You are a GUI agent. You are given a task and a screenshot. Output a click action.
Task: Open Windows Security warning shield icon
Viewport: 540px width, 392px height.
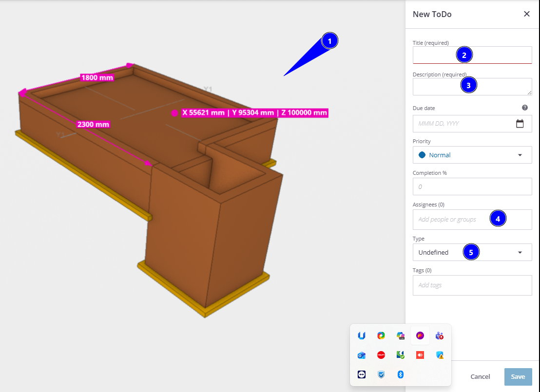(439, 355)
